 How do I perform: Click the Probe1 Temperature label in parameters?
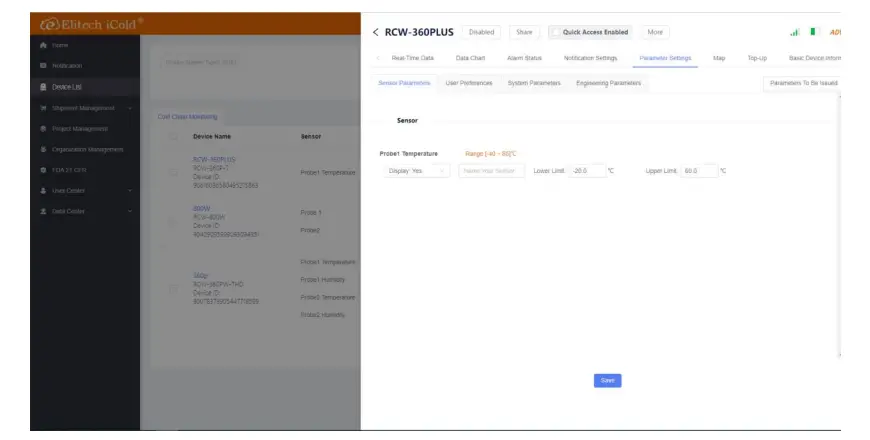(408, 154)
